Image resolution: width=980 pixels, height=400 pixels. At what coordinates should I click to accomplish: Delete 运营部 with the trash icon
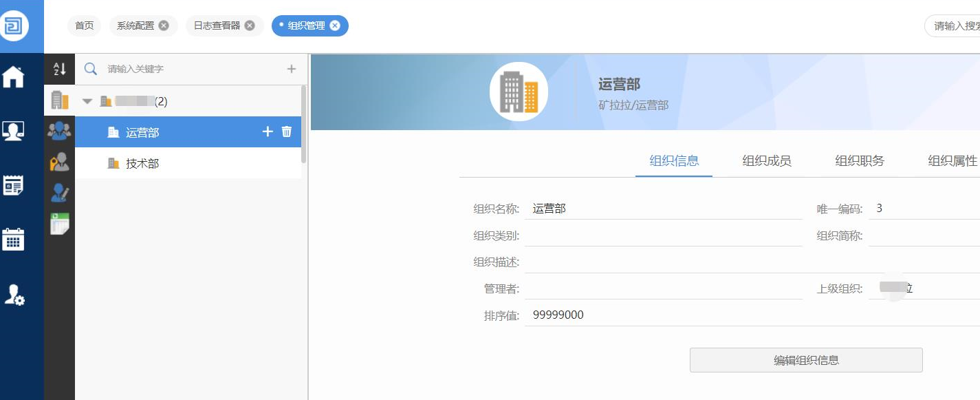pyautogui.click(x=287, y=131)
